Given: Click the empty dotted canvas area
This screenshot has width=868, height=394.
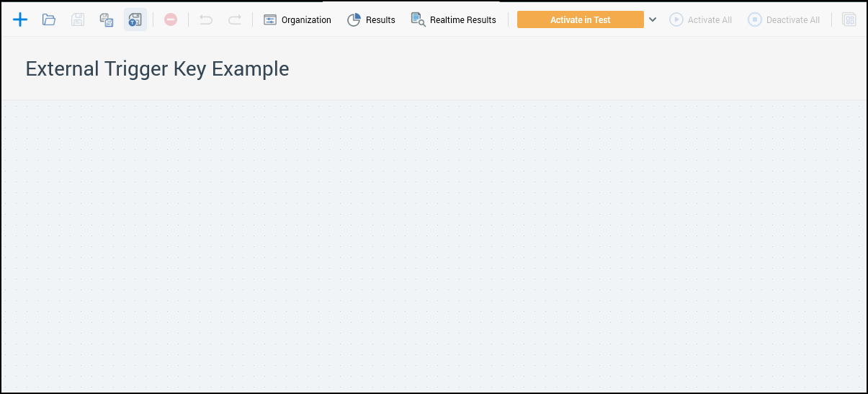Looking at the screenshot, I should click(x=432, y=245).
